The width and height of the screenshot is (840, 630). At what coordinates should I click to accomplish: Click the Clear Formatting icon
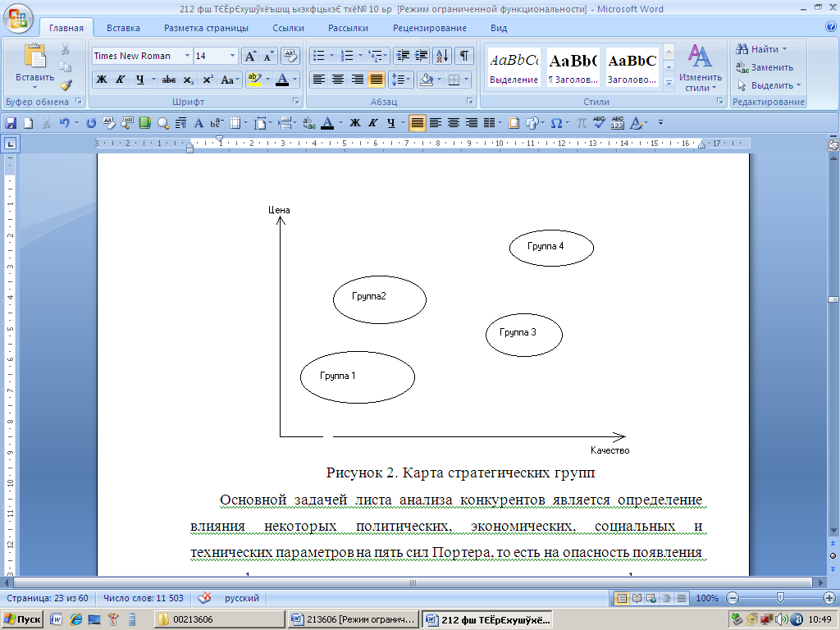click(290, 56)
